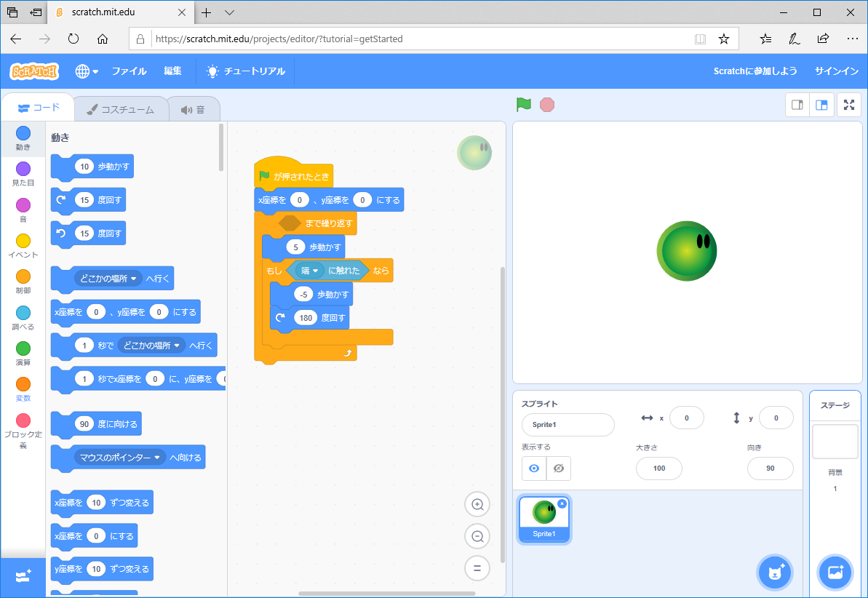Screen dimensions: 868x598
Task: Switch to the コード tab
Action: tap(38, 108)
